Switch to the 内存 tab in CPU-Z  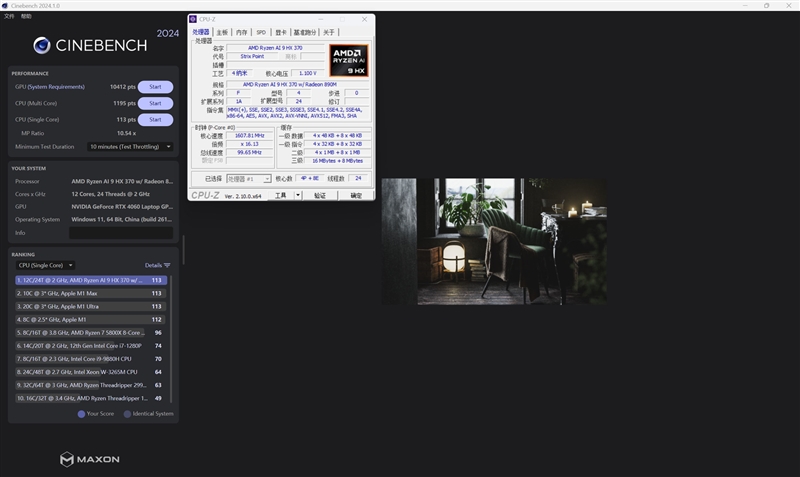click(242, 32)
